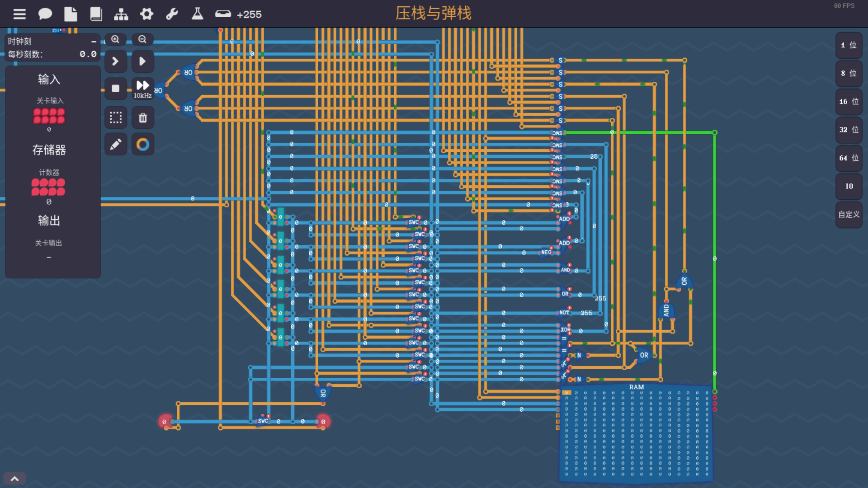Open the component hierarchy diagram icon
This screenshot has width=868, height=488.
[121, 14]
